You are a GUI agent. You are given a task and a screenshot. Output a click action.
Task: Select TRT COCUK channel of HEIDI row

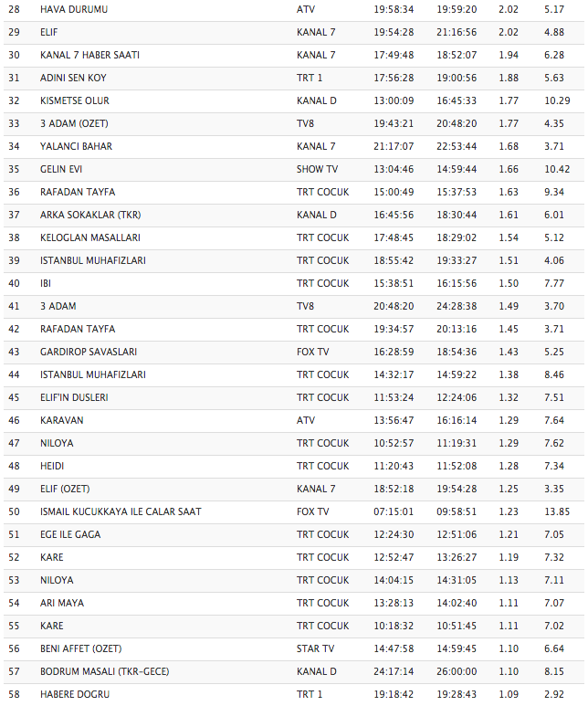click(322, 466)
